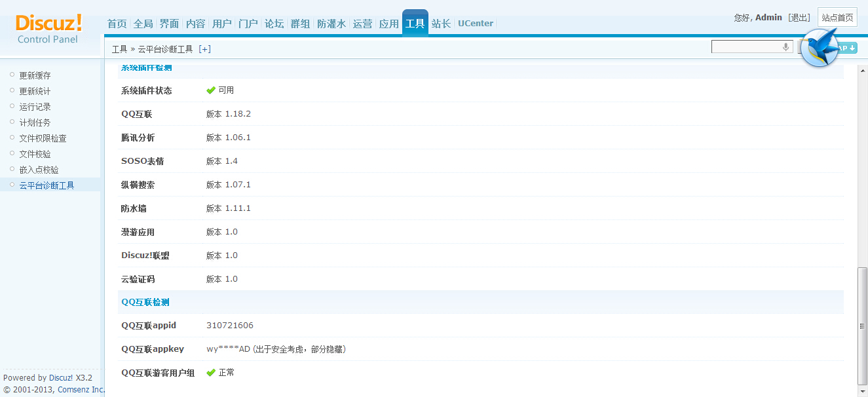This screenshot has width=868, height=397.
Task: Click the Discuz!联盟 row label
Action: 145,255
